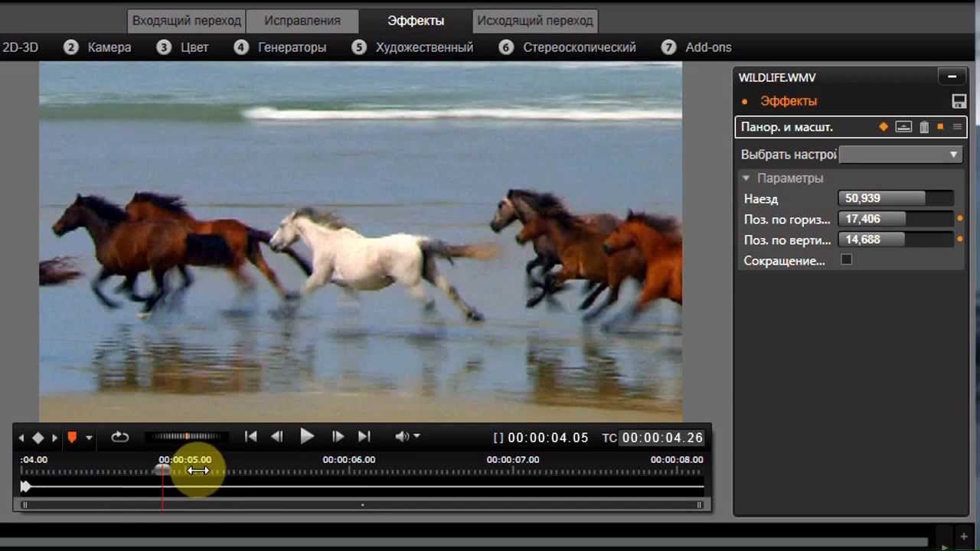Viewport: 980px width, 551px height.
Task: Click the pan and zoom editor icon
Action: tap(903, 127)
